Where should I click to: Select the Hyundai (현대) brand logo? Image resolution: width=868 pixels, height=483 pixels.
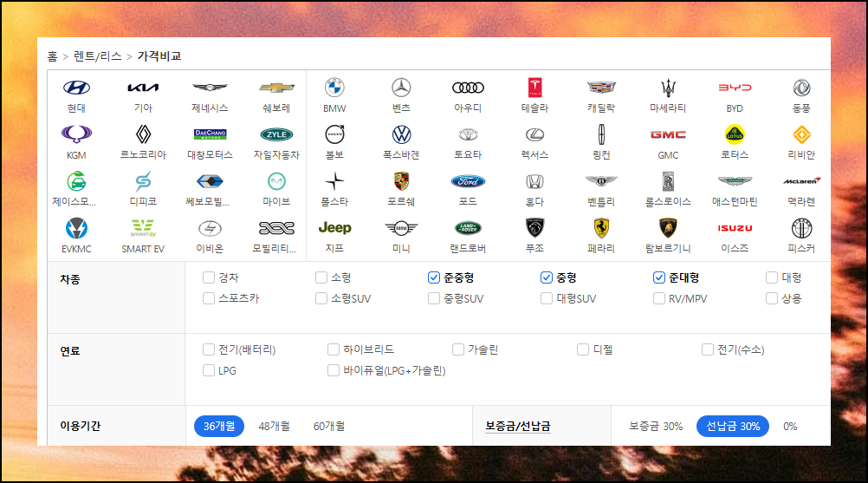point(76,88)
